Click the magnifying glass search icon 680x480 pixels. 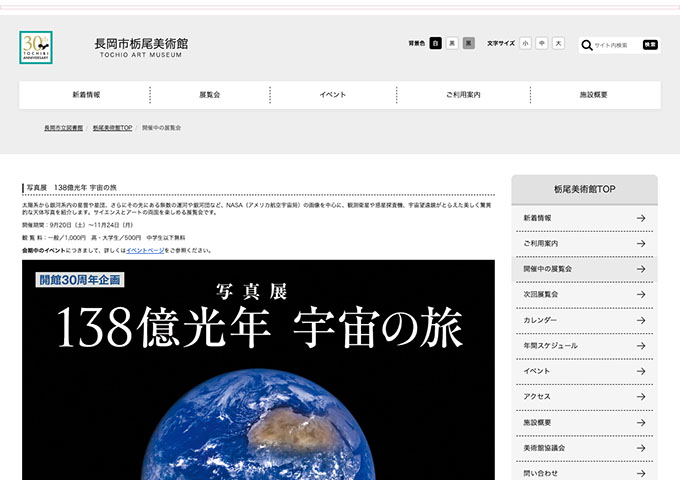(586, 44)
